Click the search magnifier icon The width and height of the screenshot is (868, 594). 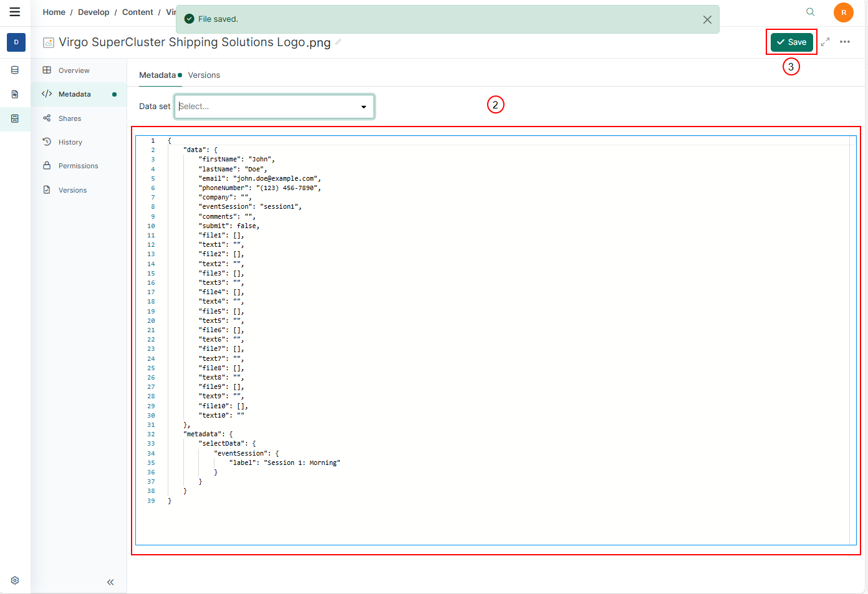click(811, 12)
